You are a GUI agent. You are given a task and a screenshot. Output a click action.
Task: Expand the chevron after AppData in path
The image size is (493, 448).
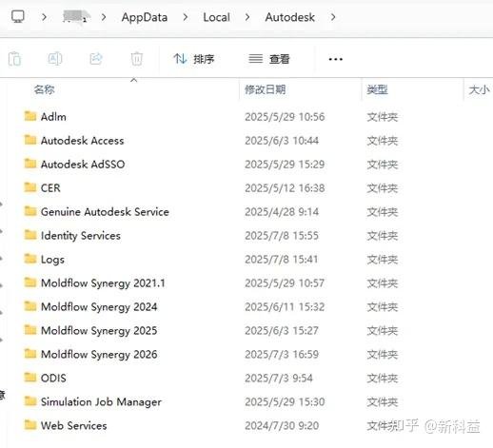[186, 17]
